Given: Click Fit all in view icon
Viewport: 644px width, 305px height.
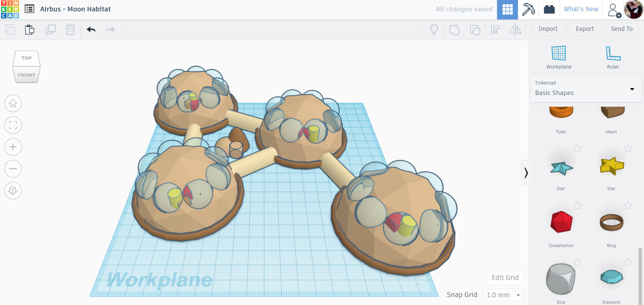Looking at the screenshot, I should pos(13,125).
